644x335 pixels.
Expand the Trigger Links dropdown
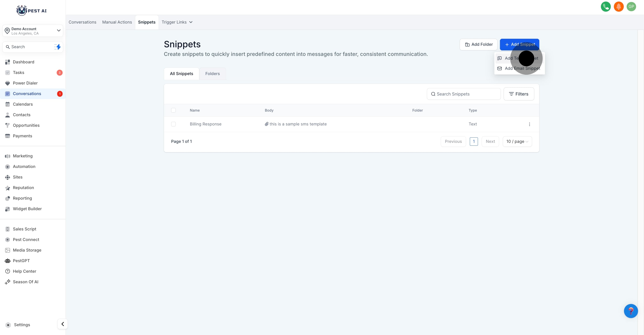(x=177, y=22)
